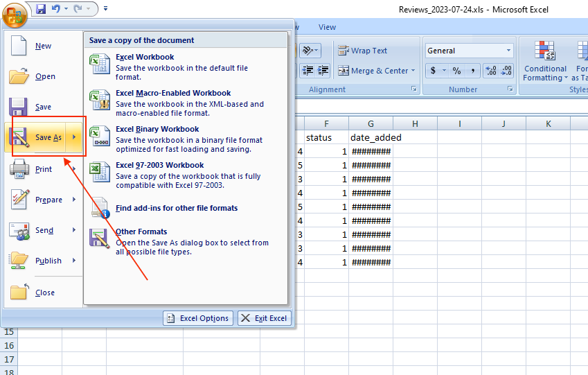Choose New from the Office menu
588x375 pixels.
(x=43, y=46)
